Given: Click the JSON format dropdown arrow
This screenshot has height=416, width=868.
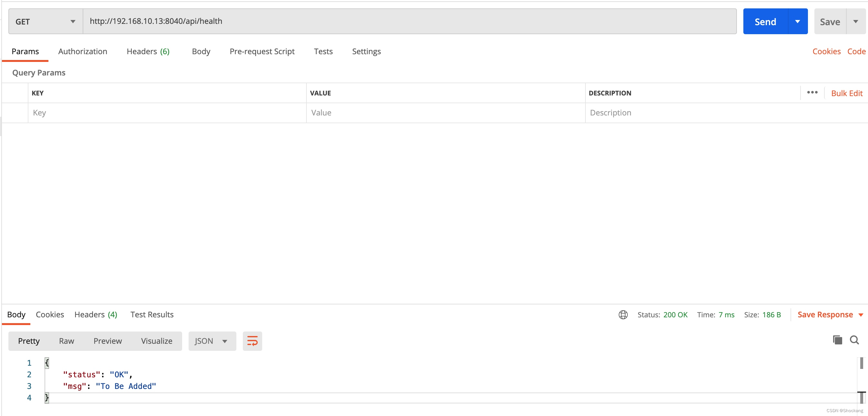Looking at the screenshot, I should point(225,341).
